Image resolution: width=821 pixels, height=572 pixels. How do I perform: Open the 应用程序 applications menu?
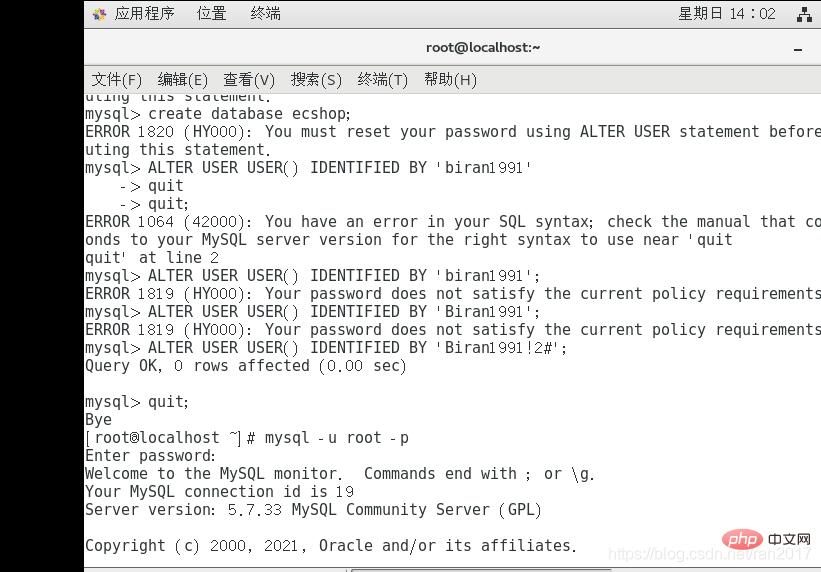144,14
